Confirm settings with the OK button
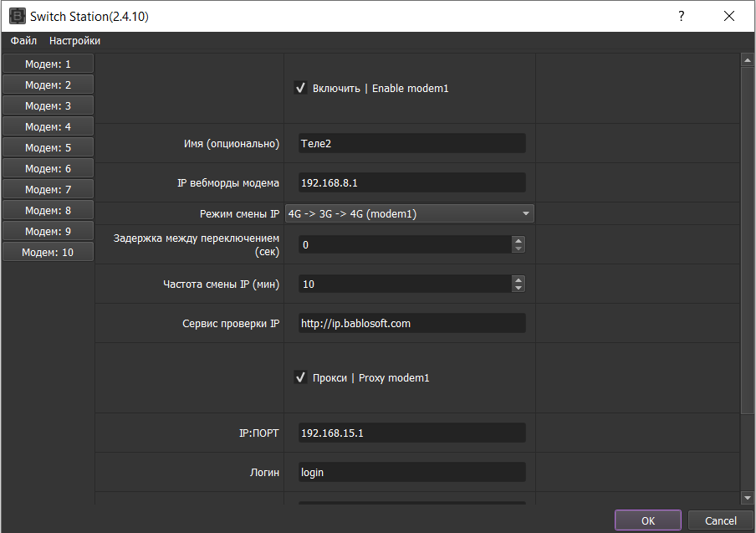The width and height of the screenshot is (756, 533). coord(648,520)
